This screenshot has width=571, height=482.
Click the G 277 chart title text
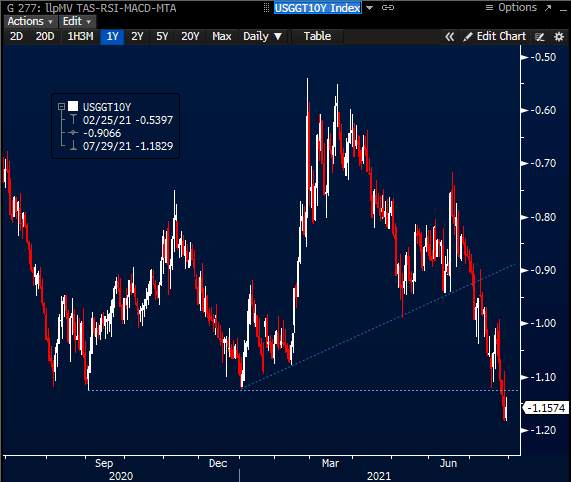click(91, 8)
